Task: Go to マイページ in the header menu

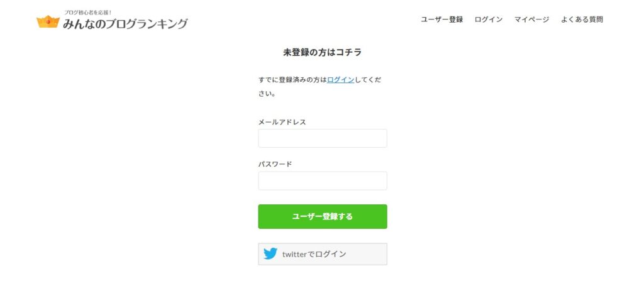Action: pos(531,19)
